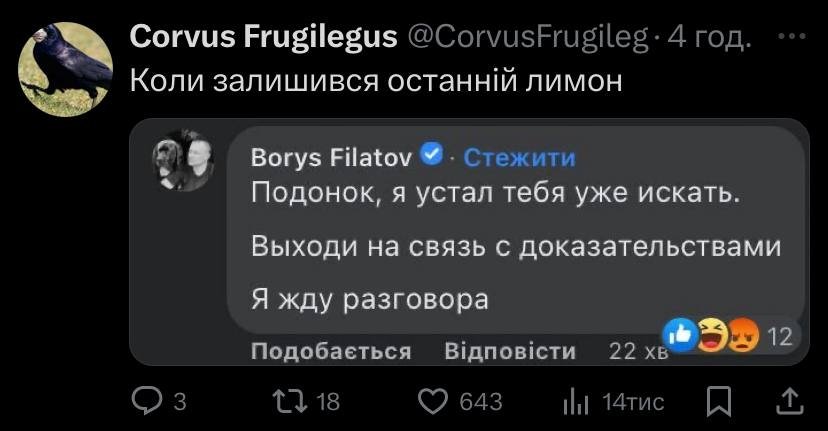Click the Стежити follow link
Viewport: 828px width, 431px height.
click(520, 157)
